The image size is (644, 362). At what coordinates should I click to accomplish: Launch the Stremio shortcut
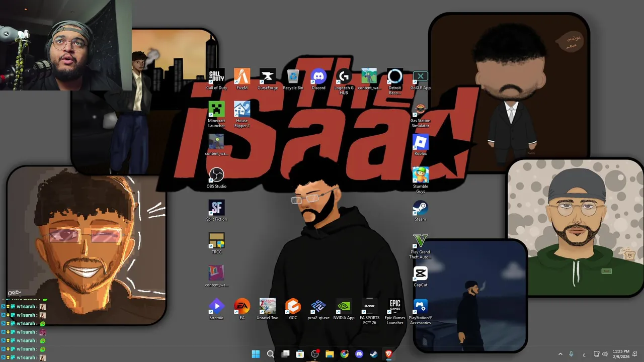pyautogui.click(x=216, y=309)
